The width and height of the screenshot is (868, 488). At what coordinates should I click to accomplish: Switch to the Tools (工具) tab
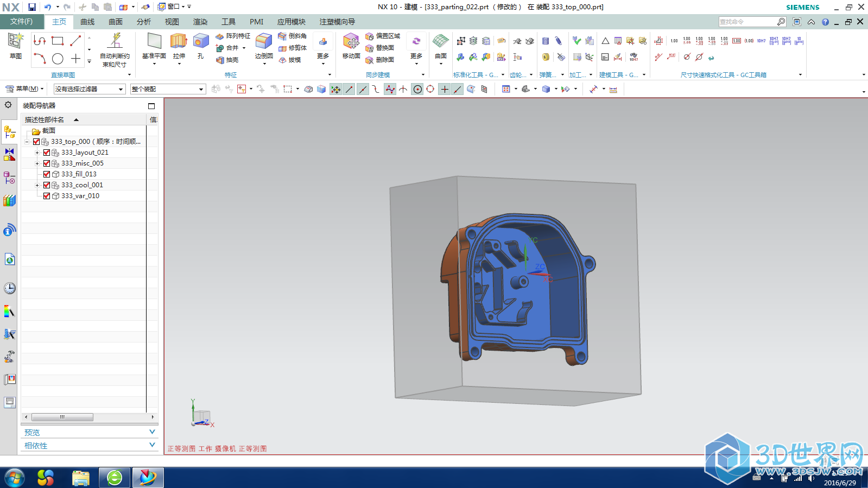tap(229, 22)
